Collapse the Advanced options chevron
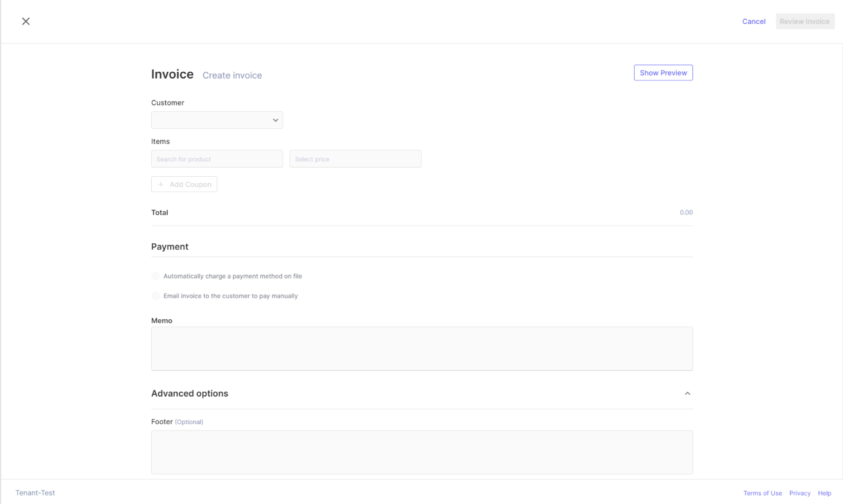 tap(688, 394)
